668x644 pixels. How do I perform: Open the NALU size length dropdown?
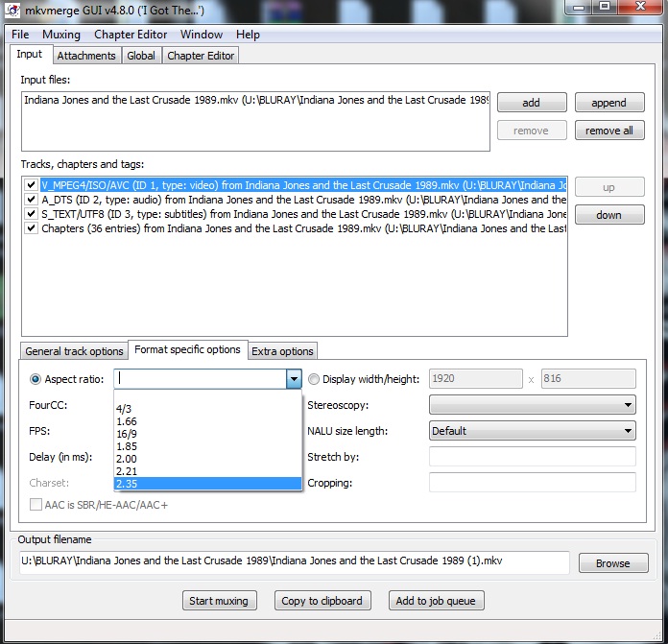point(533,431)
